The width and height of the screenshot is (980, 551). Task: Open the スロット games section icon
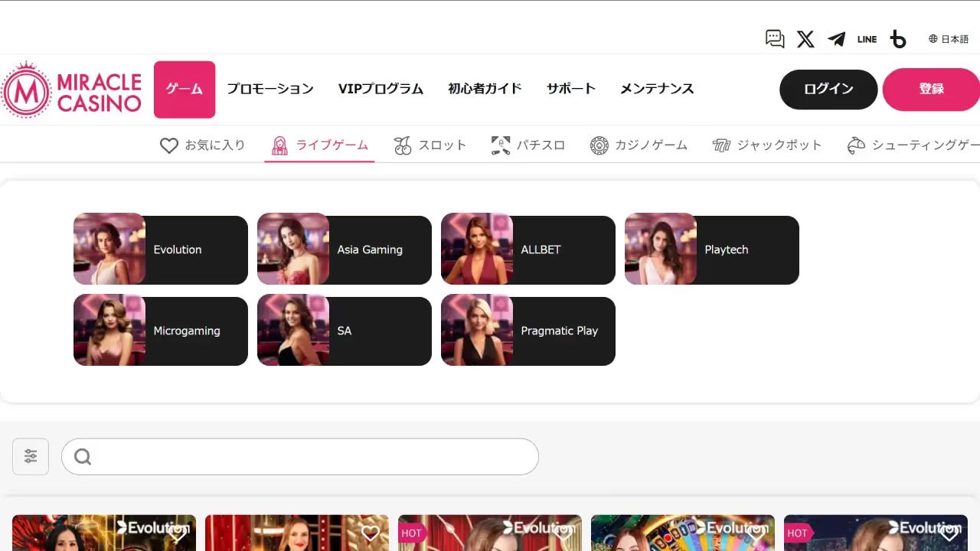tap(401, 145)
